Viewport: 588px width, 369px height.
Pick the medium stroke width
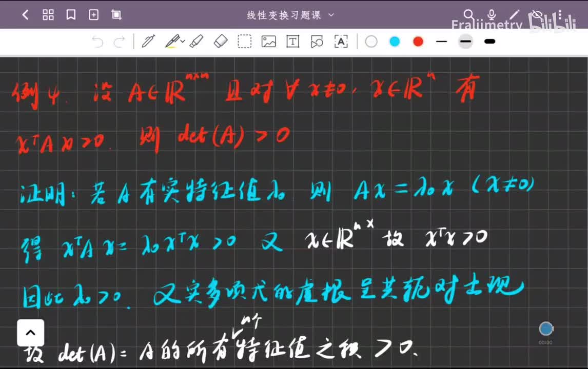[465, 41]
